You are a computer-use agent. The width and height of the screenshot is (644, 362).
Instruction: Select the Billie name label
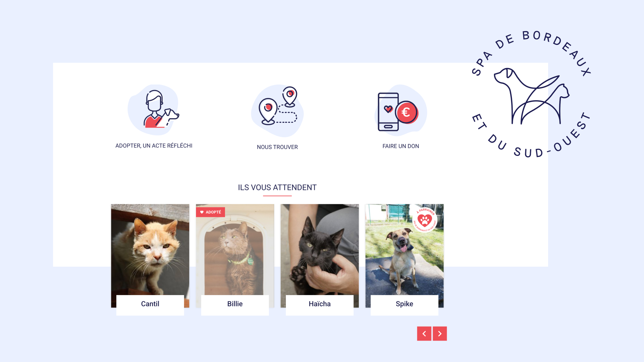[235, 304]
